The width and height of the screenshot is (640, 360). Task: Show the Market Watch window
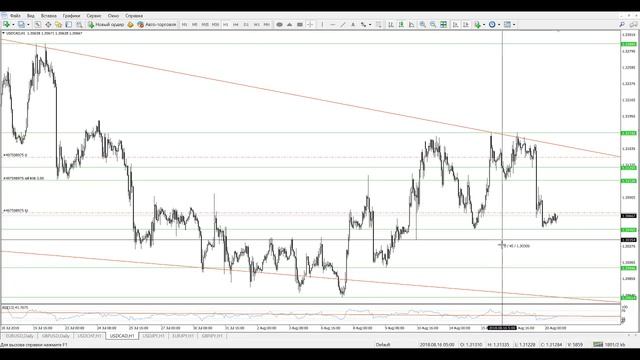coord(38,24)
